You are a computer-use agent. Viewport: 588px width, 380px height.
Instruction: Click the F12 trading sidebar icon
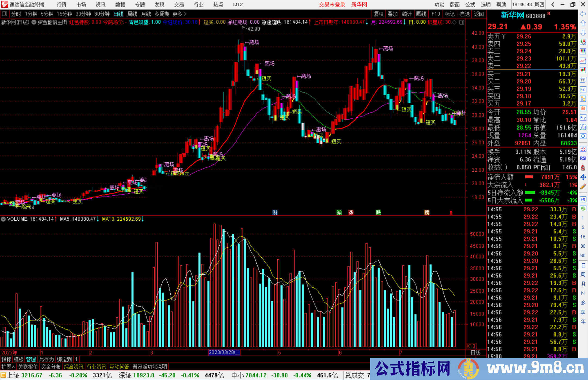583,118
